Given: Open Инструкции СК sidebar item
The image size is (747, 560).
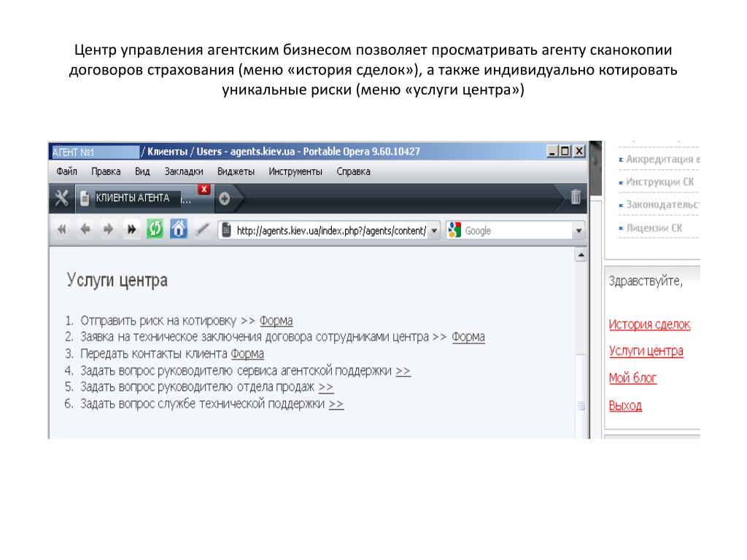Looking at the screenshot, I should 659,182.
